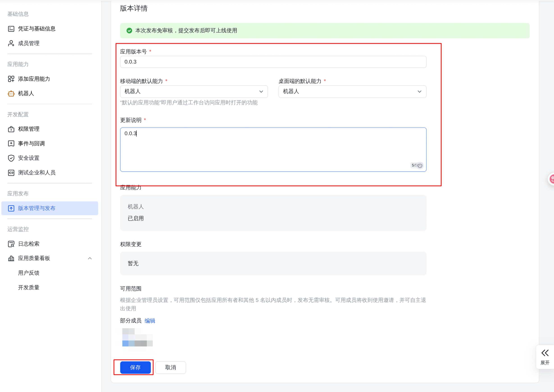Click the 取消 button
This screenshot has height=392, width=554.
click(x=170, y=367)
